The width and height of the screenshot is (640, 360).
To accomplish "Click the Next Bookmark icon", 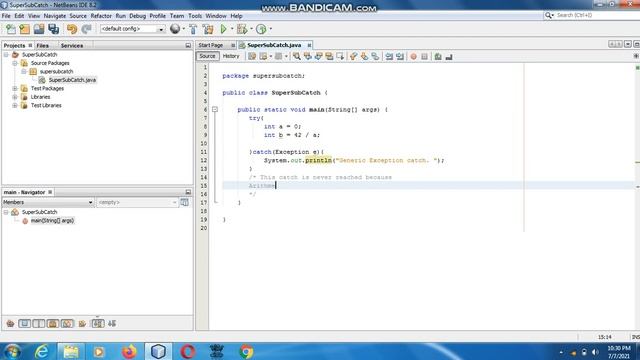I will click(364, 56).
